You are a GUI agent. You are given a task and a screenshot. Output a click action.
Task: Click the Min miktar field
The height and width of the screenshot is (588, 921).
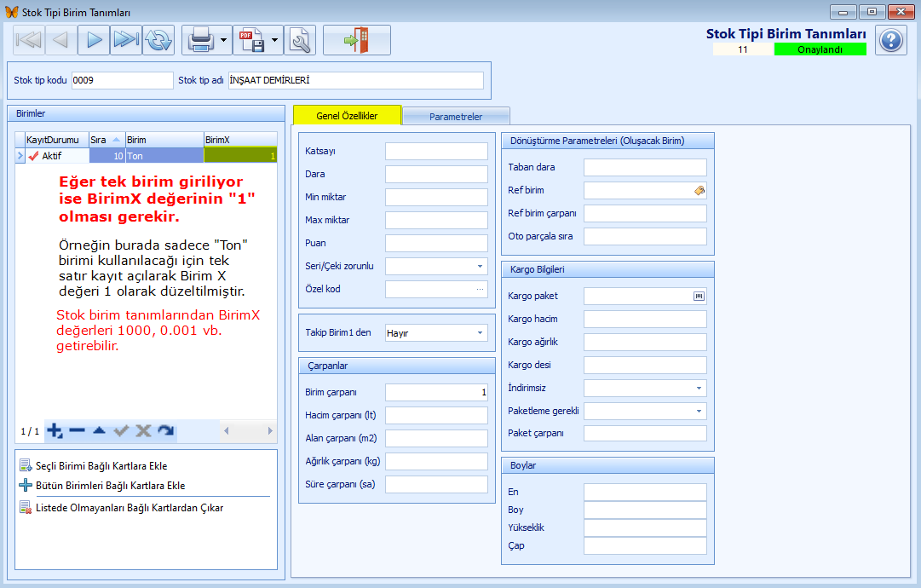tap(436, 197)
